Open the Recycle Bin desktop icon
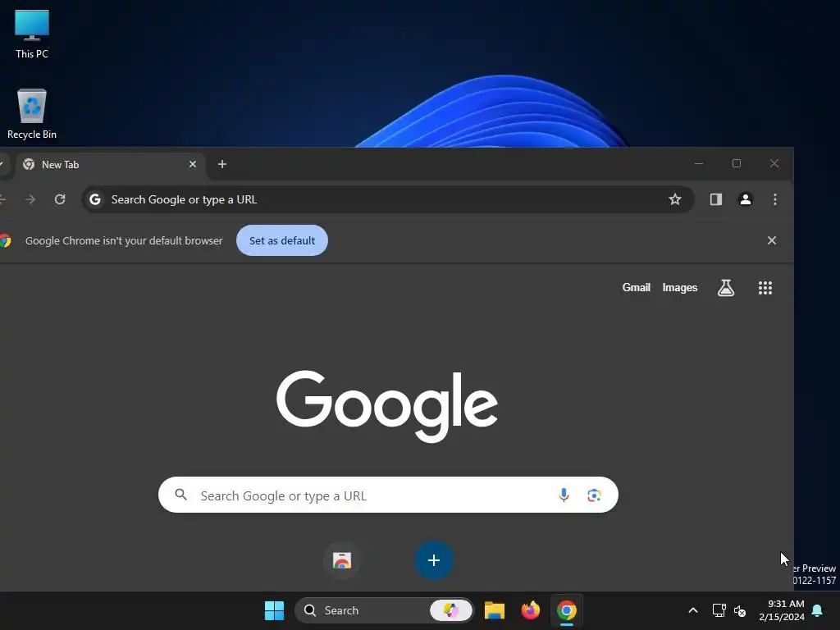 pos(32,114)
